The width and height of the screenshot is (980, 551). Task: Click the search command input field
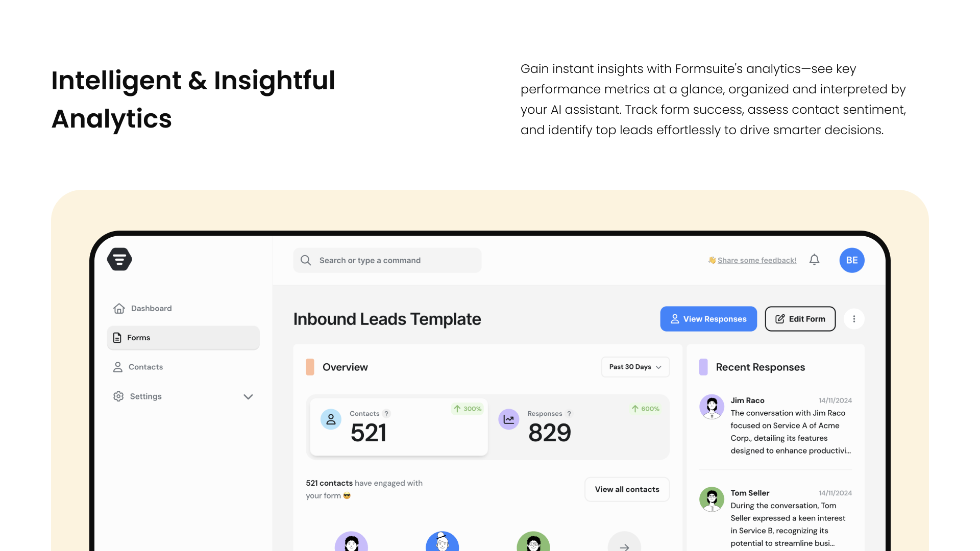(x=387, y=260)
